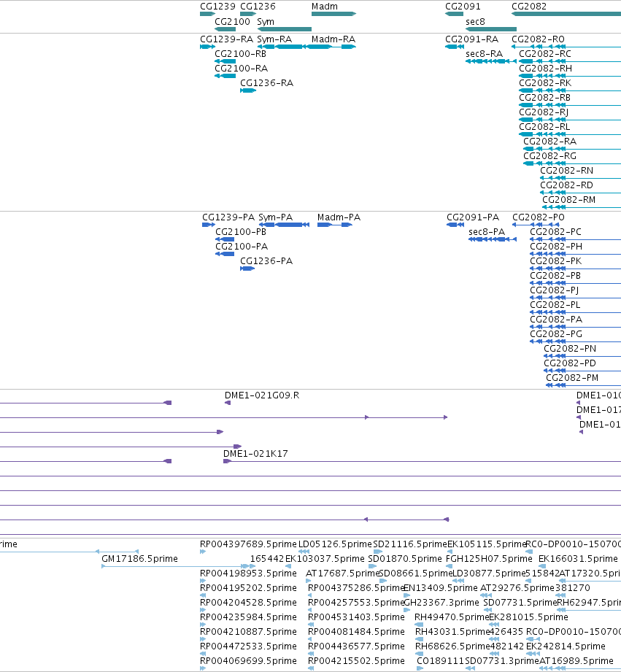This screenshot has width=621, height=672.
Task: Click the CG1239-RA transcript label
Action: 227,39
